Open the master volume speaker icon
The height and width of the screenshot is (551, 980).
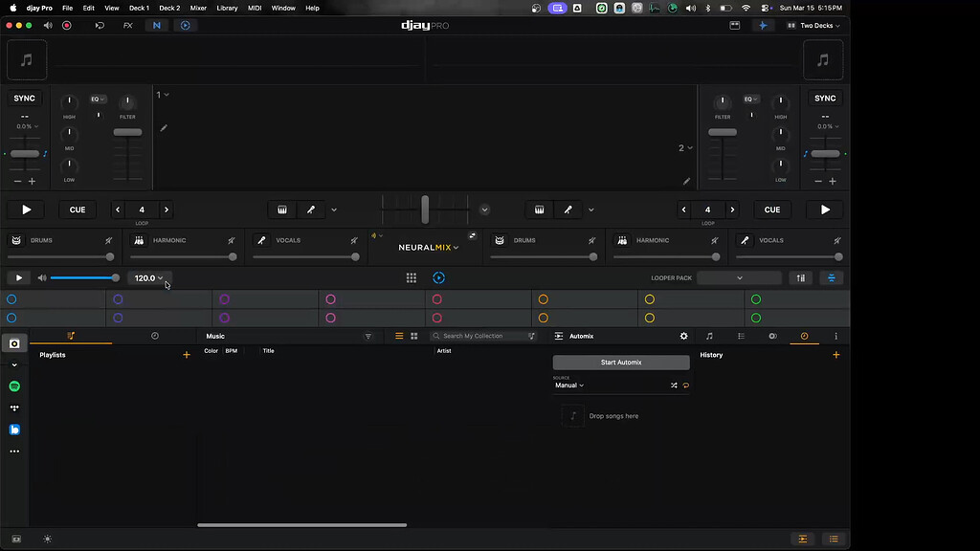pos(48,26)
